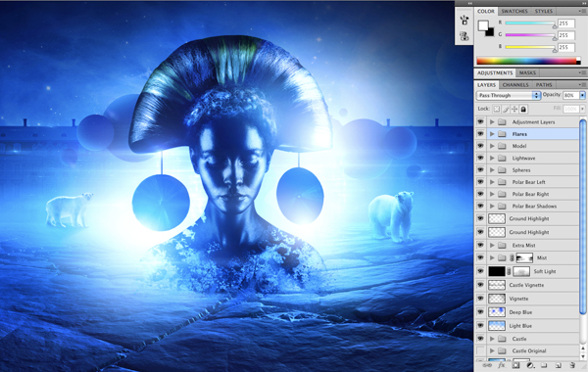Show the hidden Castle Original group
This screenshot has height=372, width=588.
pos(480,350)
